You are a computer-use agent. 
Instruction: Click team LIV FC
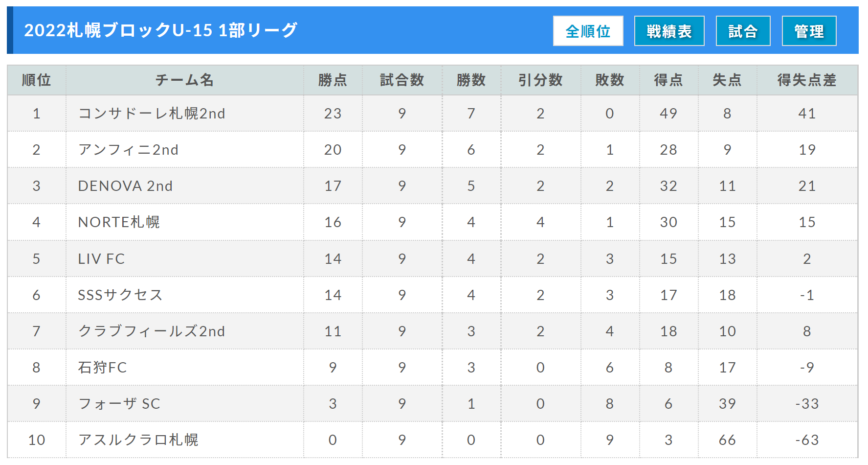coord(101,258)
